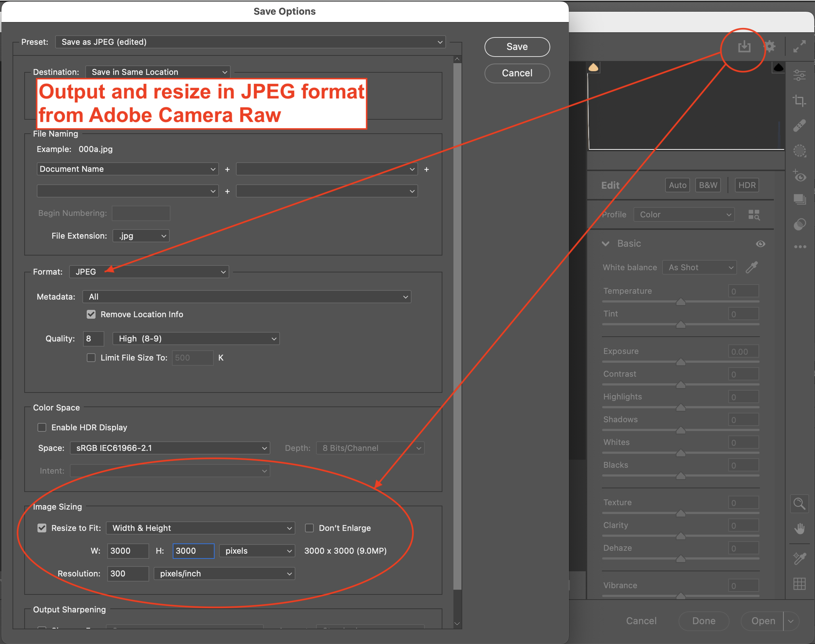Open the Format dropdown showing JPEG
The height and width of the screenshot is (644, 815).
[149, 271]
